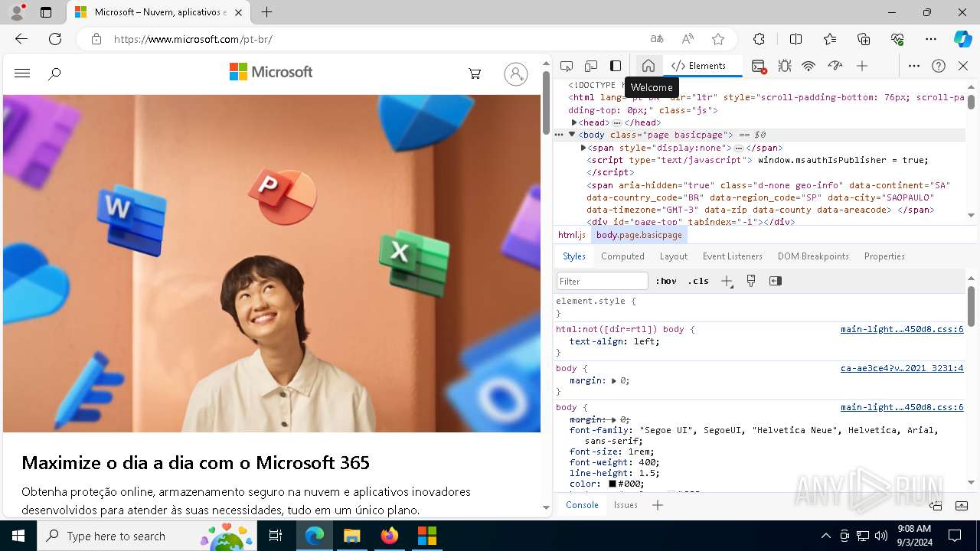The height and width of the screenshot is (551, 980).
Task: Select html.js breadcrumb
Action: [x=572, y=235]
